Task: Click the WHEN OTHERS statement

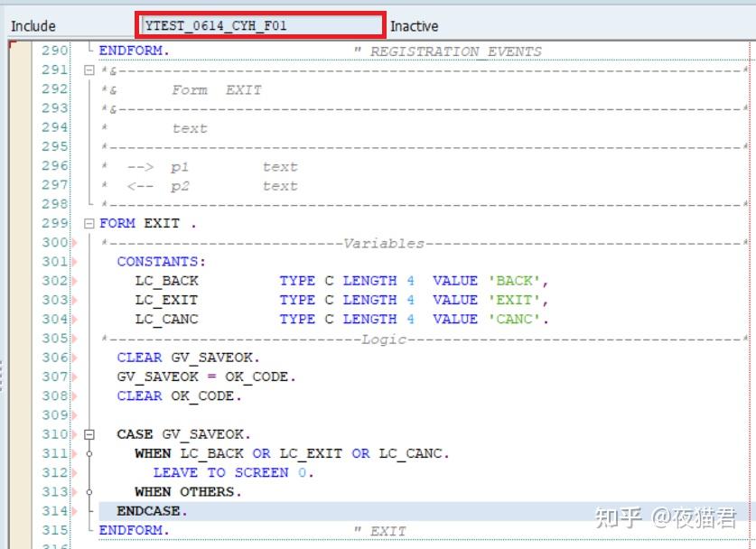Action: pos(189,492)
